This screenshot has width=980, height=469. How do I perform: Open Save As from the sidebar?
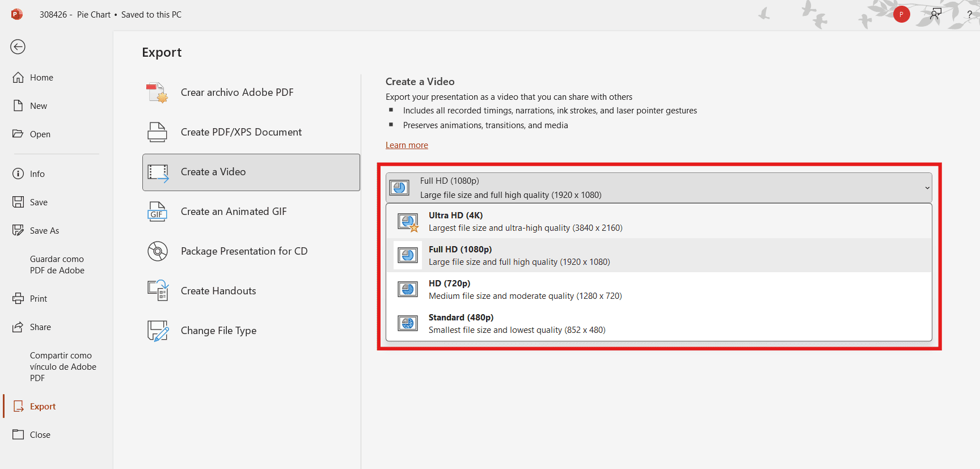tap(44, 231)
